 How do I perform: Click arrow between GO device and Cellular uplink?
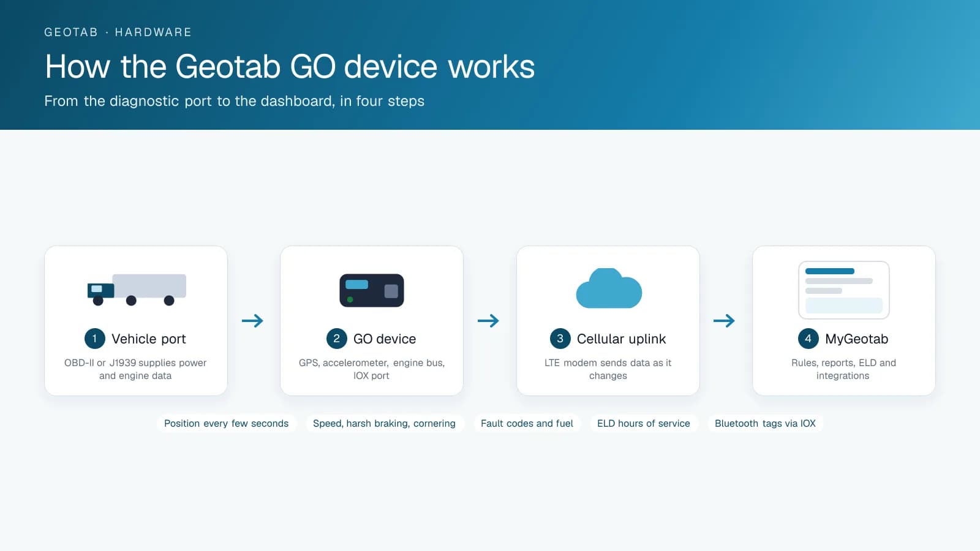click(x=488, y=321)
